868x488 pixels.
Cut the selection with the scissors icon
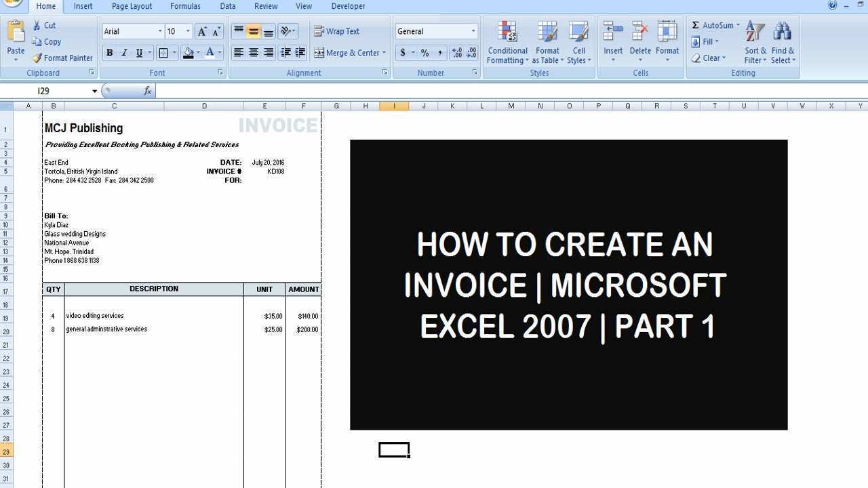point(37,25)
